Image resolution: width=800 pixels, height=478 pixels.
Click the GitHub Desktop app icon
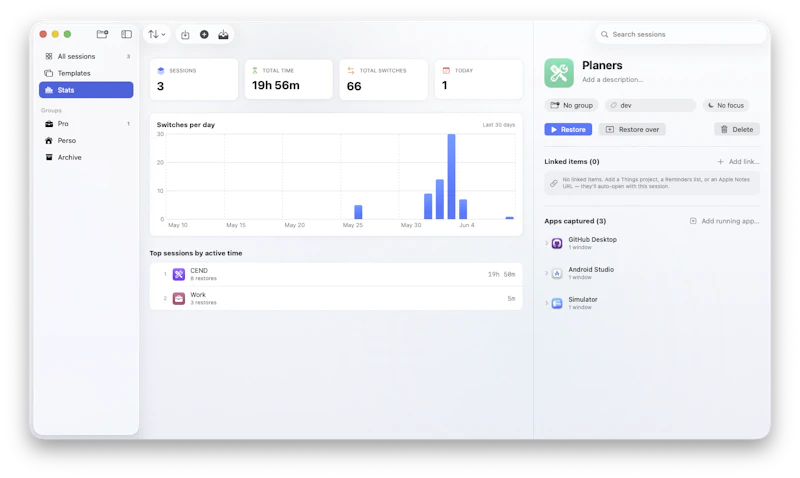coord(557,243)
